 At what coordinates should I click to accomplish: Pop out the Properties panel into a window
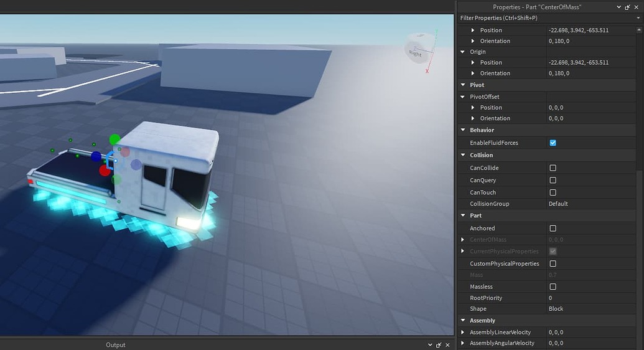click(x=627, y=7)
